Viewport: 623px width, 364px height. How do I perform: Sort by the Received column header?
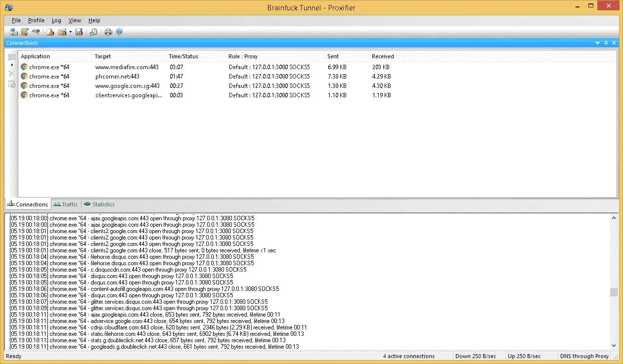click(391, 56)
